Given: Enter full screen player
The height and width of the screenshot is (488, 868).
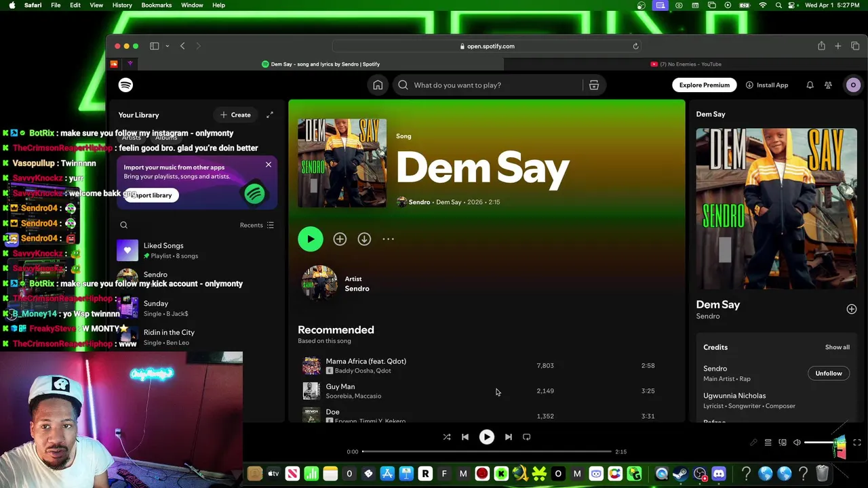Looking at the screenshot, I should click(856, 443).
